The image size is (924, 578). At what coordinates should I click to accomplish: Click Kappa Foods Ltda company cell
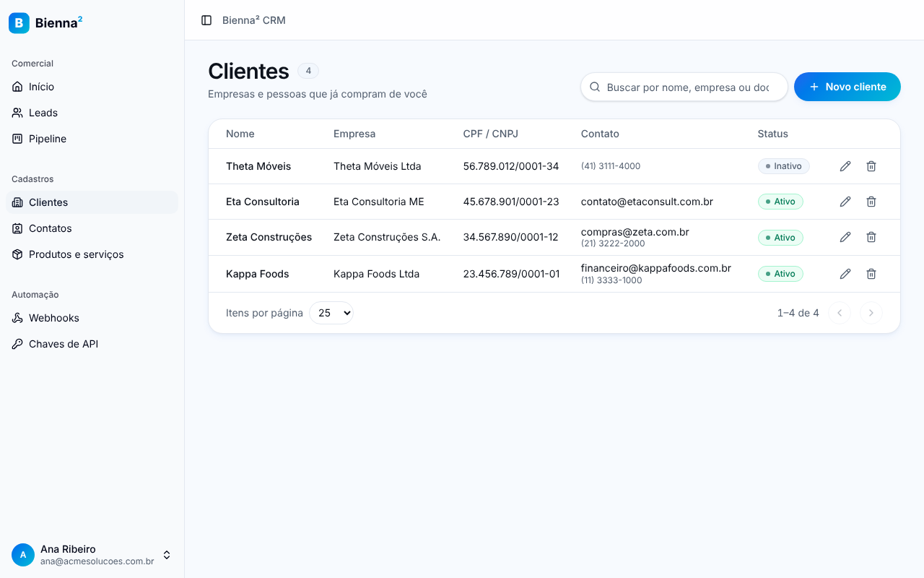pos(377,274)
